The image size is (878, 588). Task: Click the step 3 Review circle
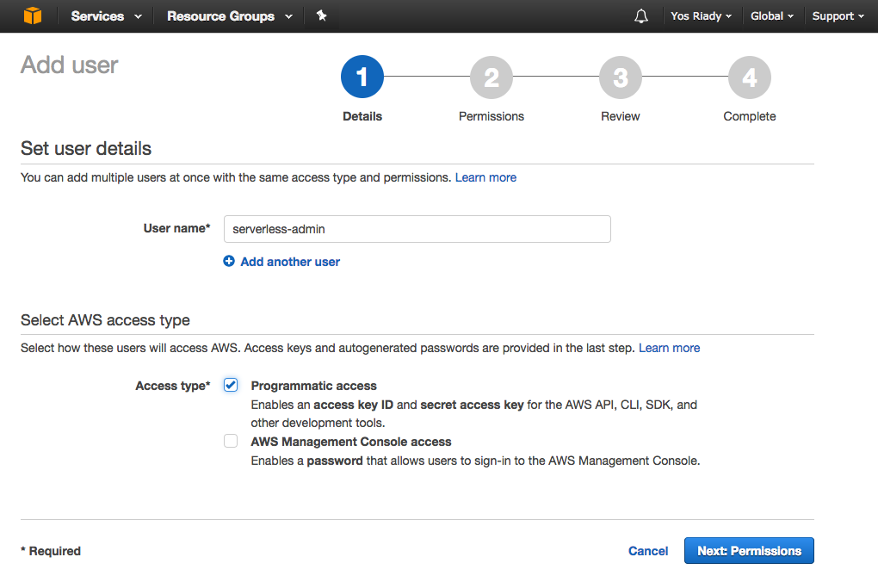(620, 78)
